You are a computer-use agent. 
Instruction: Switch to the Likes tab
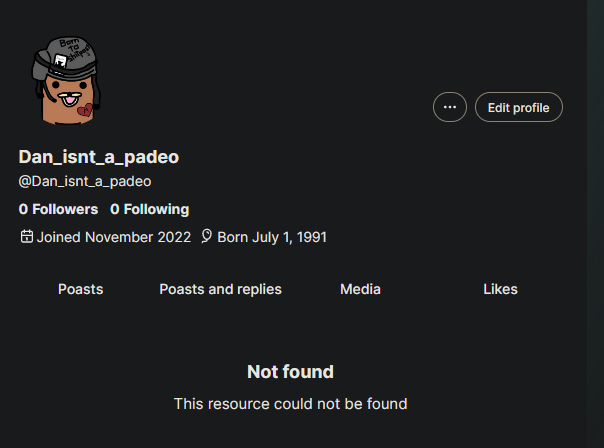pyautogui.click(x=500, y=289)
